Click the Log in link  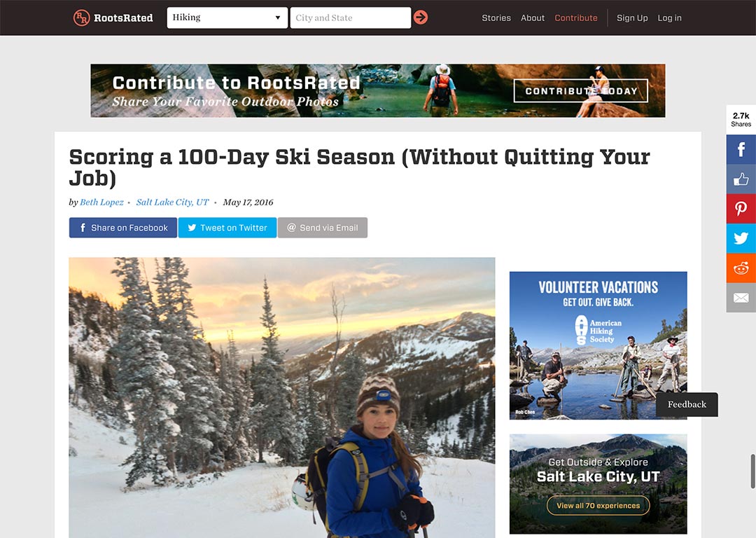click(669, 18)
